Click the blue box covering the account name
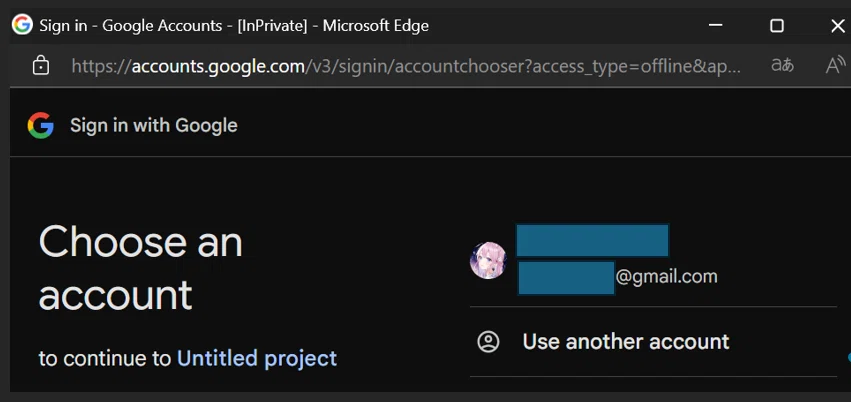The width and height of the screenshot is (851, 402). click(592, 240)
